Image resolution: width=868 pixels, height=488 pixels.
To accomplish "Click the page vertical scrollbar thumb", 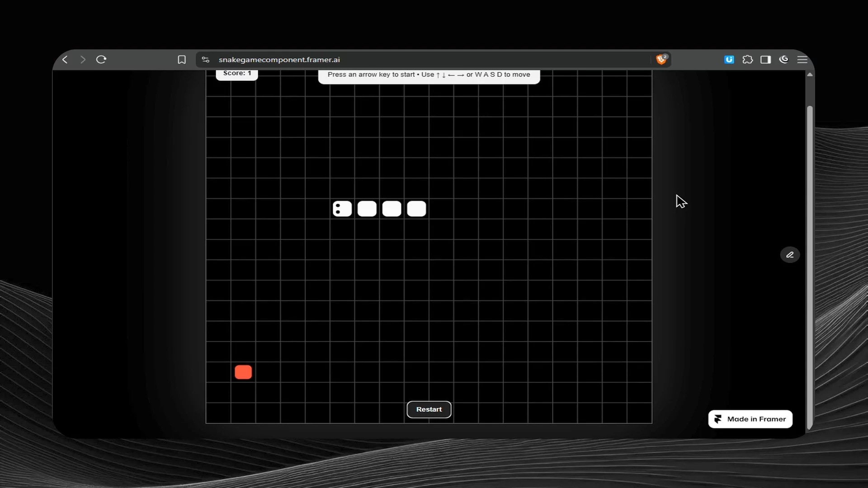I will click(810, 267).
